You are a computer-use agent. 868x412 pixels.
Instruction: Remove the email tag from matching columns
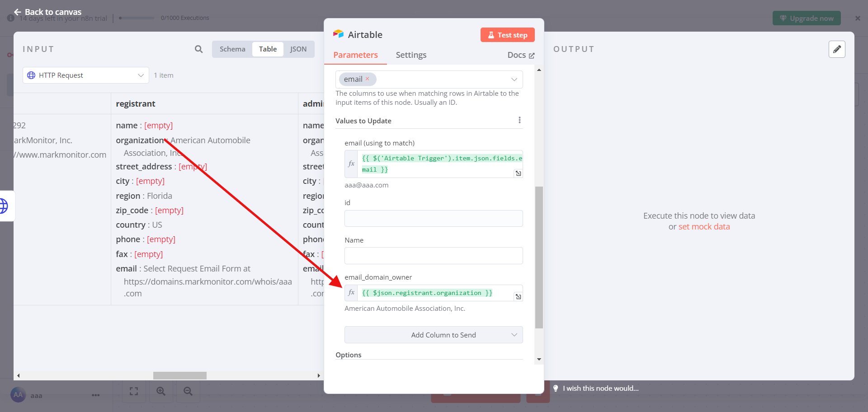368,79
